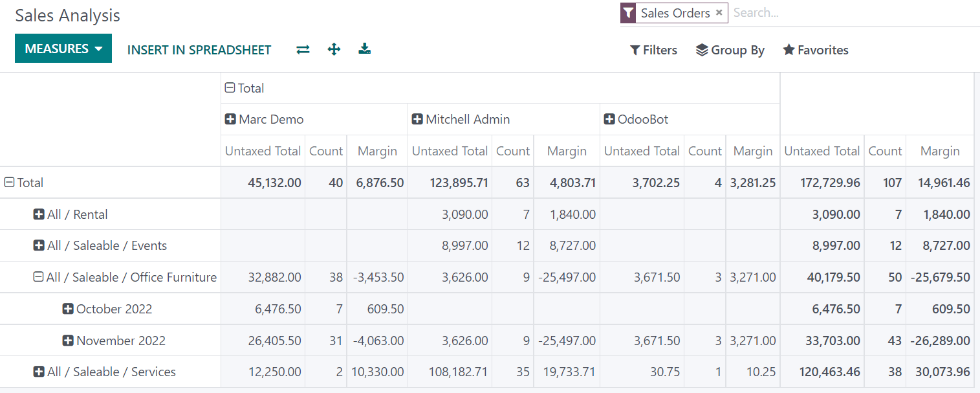Click the star icon next to Favorites
Viewport: 980px width, 393px height.
click(x=789, y=50)
